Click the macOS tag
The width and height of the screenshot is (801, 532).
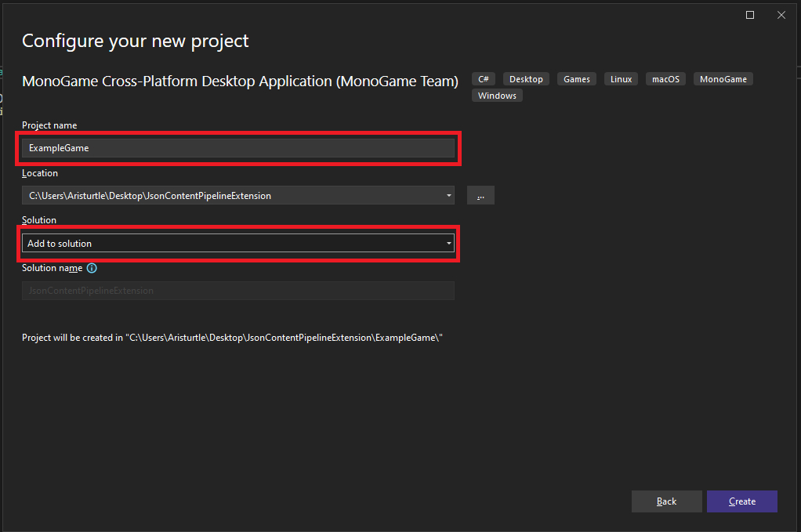coord(665,79)
